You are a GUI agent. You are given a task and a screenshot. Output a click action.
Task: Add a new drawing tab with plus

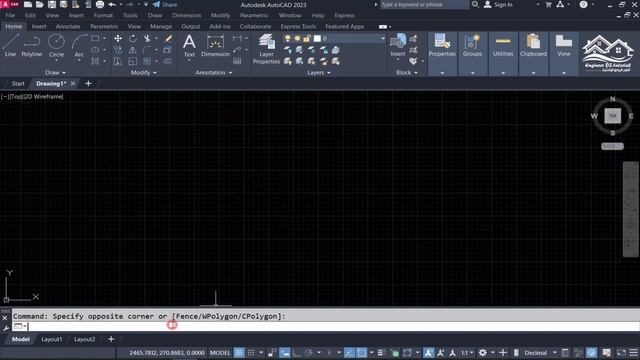tap(88, 84)
